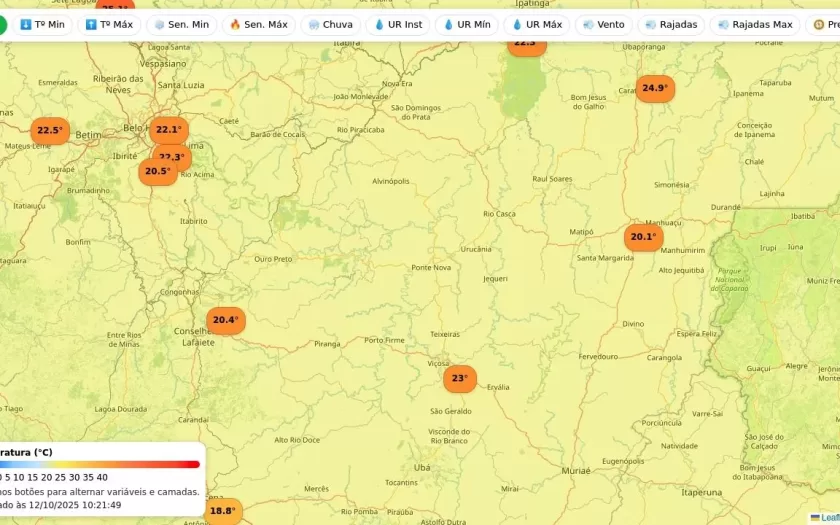This screenshot has width=840, height=525.
Task: Enable the Sen. Min layer
Action: [181, 25]
